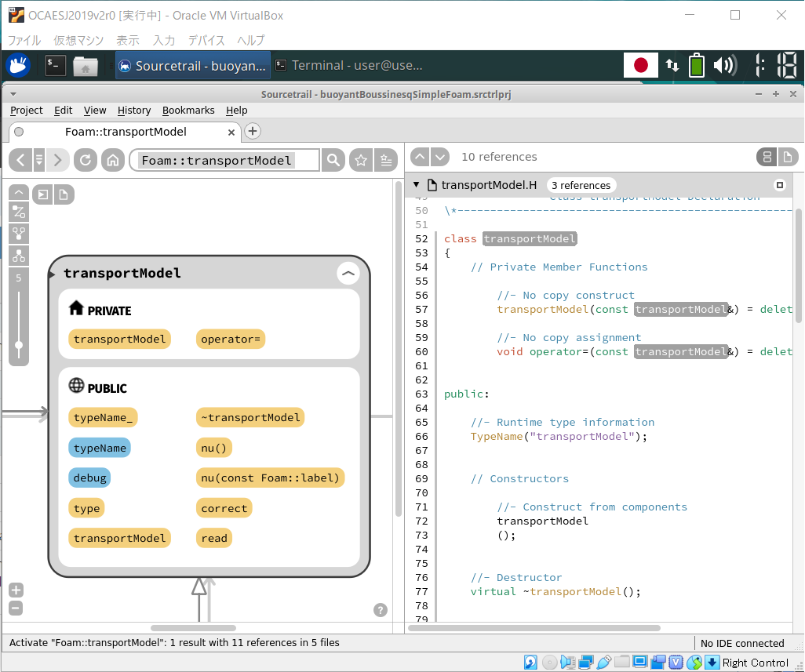Bookmark the active symbol with the star icon
This screenshot has height=672, width=805.
point(361,160)
